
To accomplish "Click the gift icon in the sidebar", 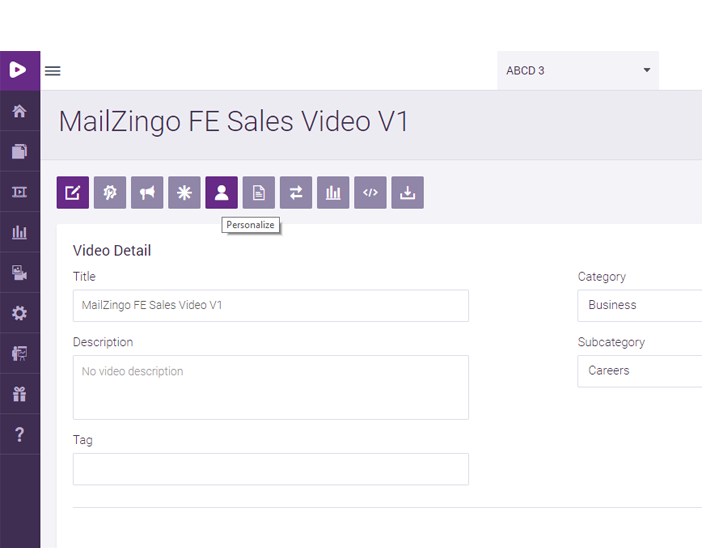I will pyautogui.click(x=19, y=394).
